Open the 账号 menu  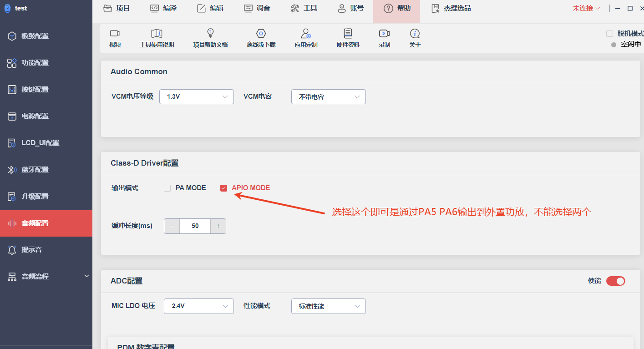(350, 8)
